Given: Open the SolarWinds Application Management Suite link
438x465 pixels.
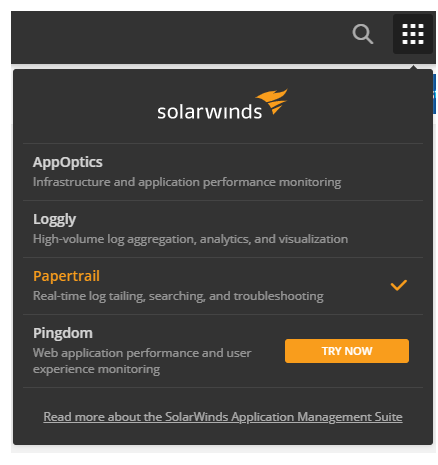Looking at the screenshot, I should click(223, 417).
